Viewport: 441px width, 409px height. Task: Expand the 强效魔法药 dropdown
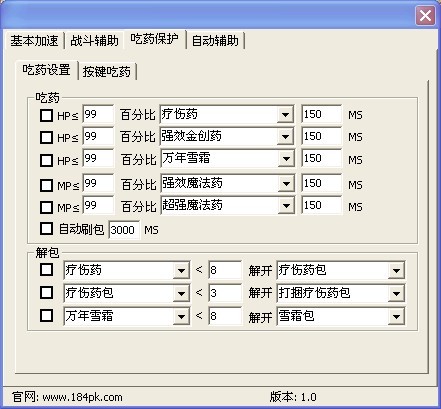click(x=286, y=184)
